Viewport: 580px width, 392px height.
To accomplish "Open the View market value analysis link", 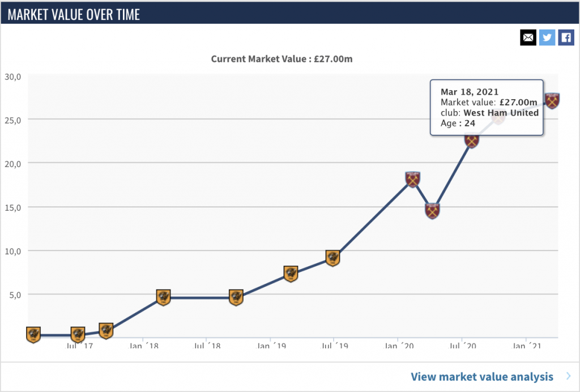I will pos(482,377).
